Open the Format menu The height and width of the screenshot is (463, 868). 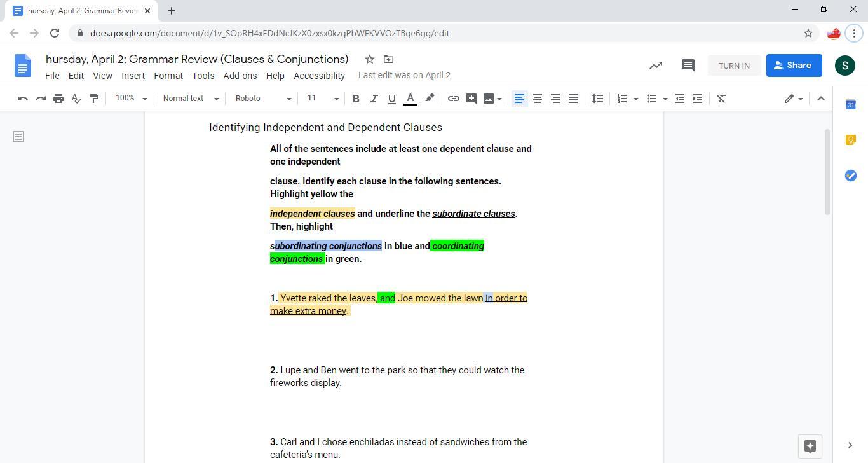168,75
